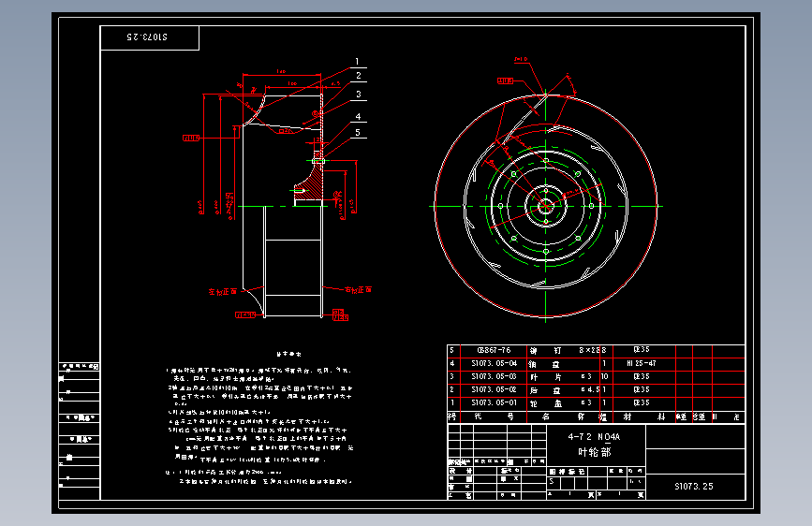Select part callout number 5
Image resolution: width=812 pixels, height=526 pixels.
coord(358,133)
